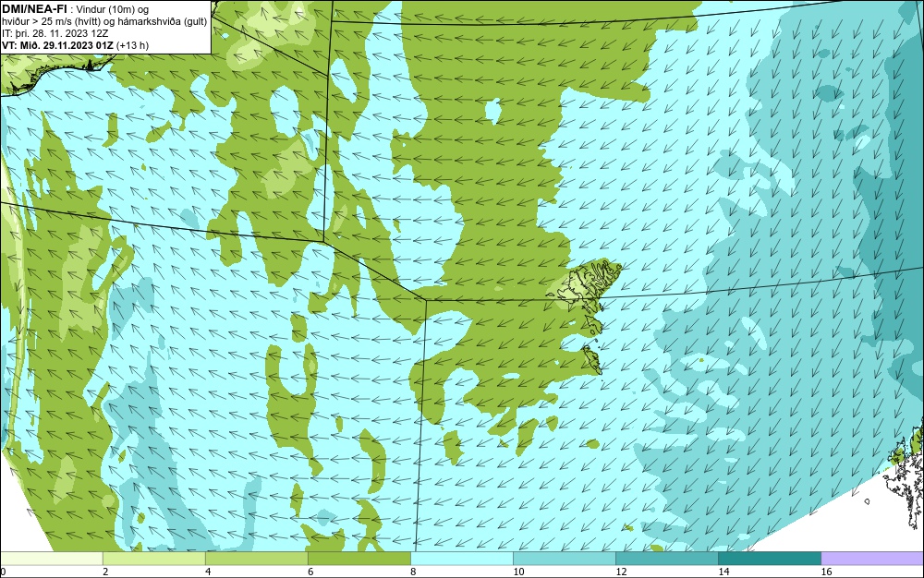This screenshot has height=578, width=924.
Task: Click the 2–4 m/s light green legend swatch
Action: [x=154, y=559]
